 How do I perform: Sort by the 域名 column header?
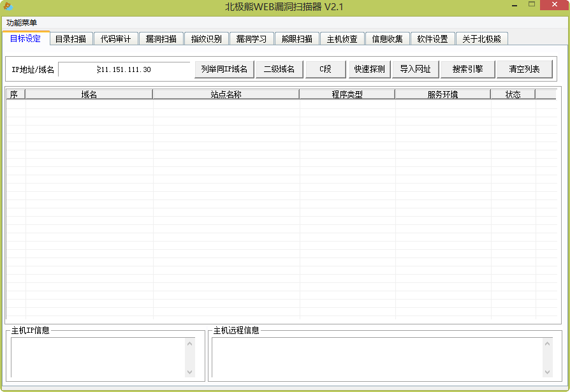tap(89, 94)
